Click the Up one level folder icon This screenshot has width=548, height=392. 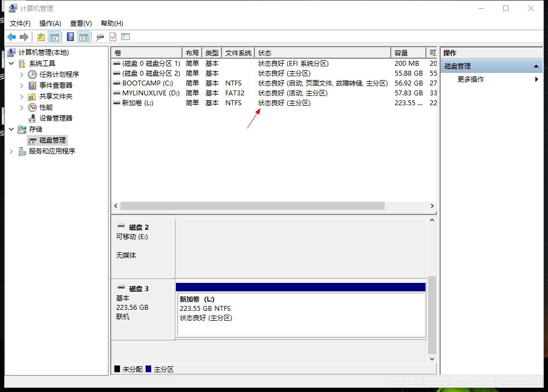pos(41,37)
